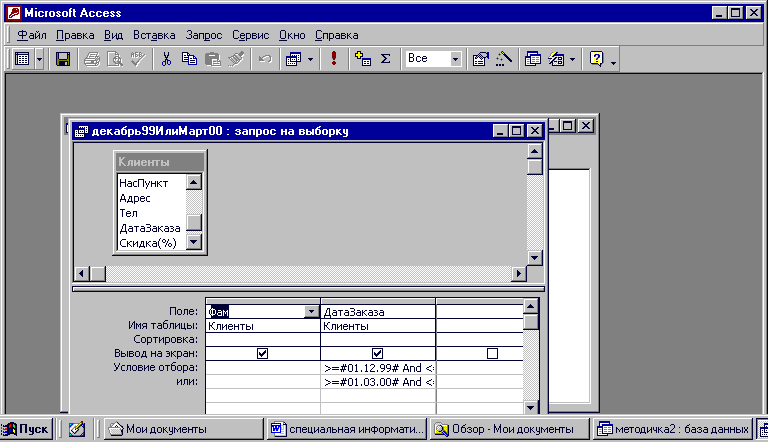Save the query with floppy icon

[x=63, y=59]
